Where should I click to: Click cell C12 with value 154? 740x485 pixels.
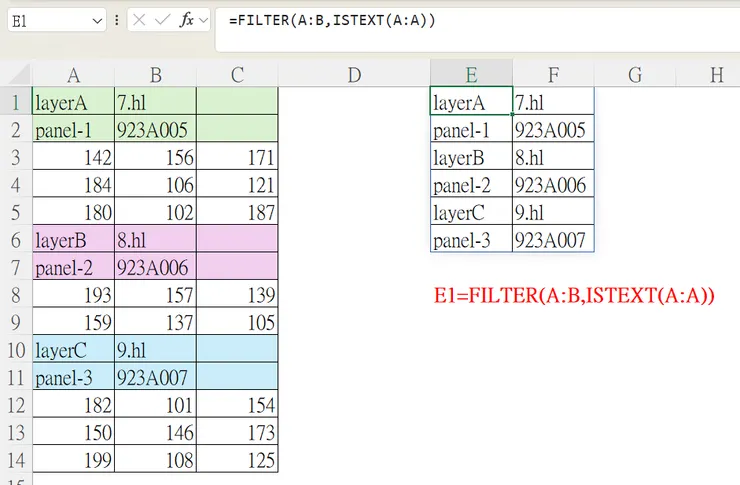[237, 405]
